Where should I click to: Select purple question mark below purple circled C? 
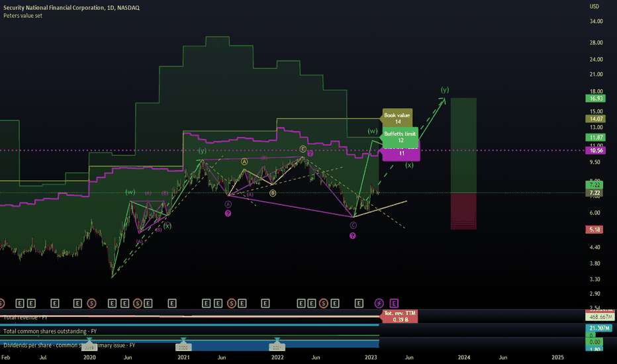tap(353, 236)
